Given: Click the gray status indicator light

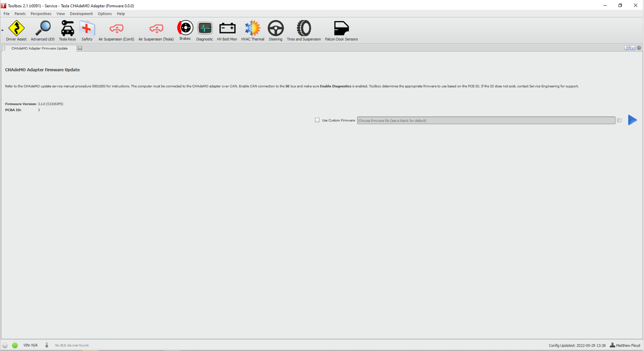Looking at the screenshot, I should point(5,346).
